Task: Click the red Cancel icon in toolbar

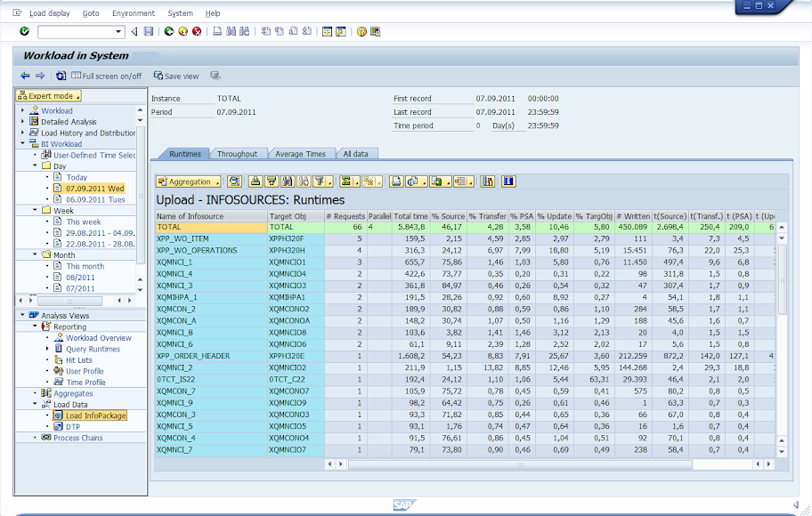Action: click(x=197, y=31)
